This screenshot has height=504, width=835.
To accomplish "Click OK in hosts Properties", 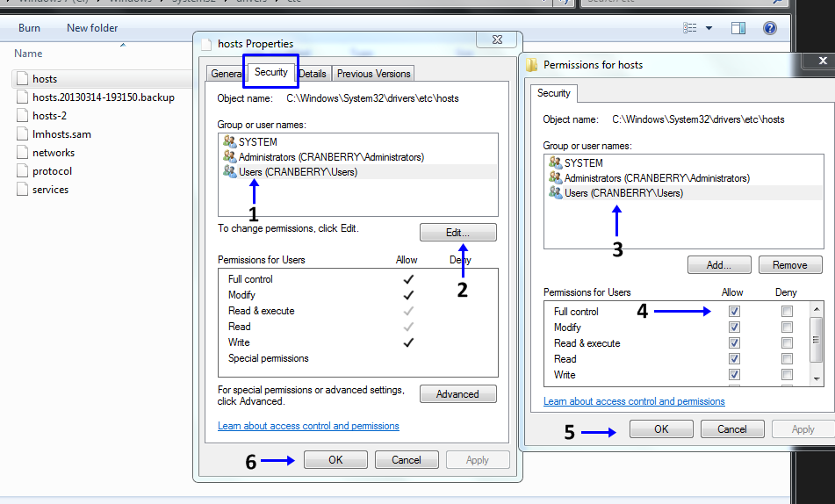I will click(335, 460).
